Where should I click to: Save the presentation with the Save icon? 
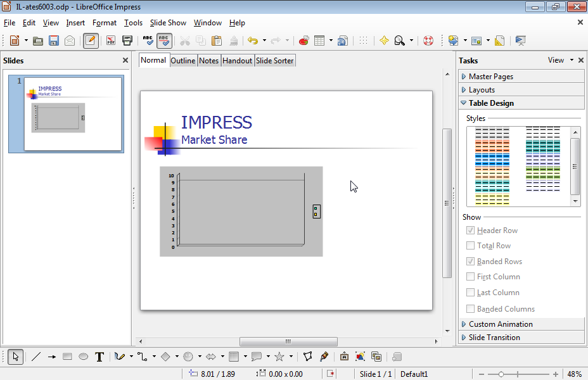coord(54,41)
